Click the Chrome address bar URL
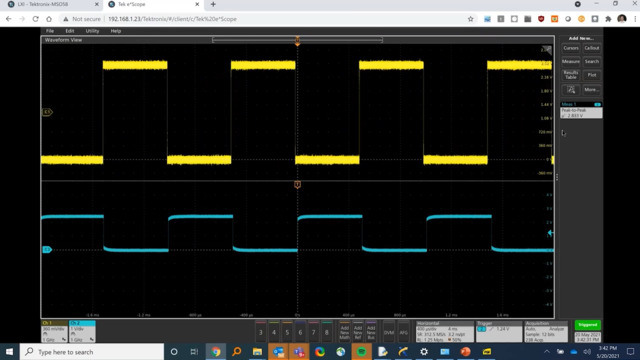 coord(172,19)
